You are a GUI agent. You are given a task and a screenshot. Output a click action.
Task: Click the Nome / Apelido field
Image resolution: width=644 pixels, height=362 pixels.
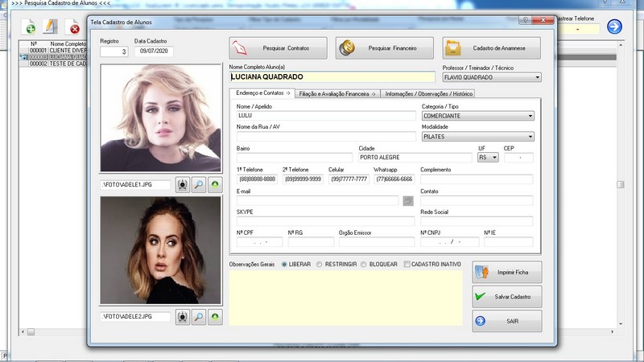326,116
